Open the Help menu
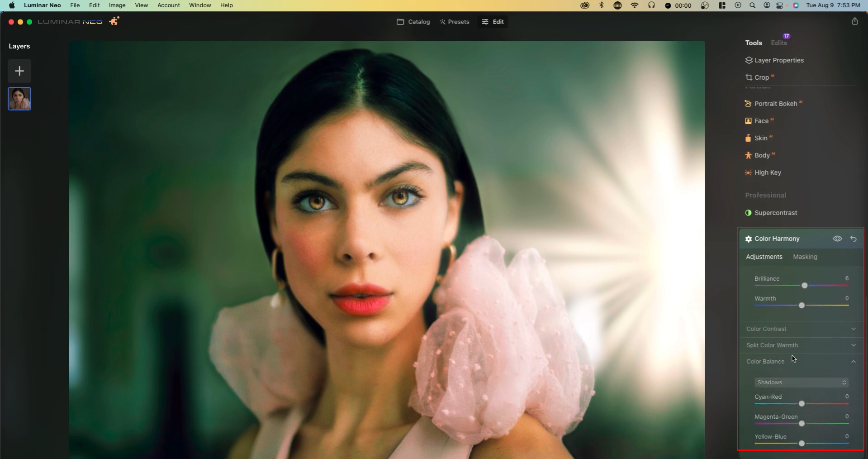Screen dimensions: 868x459 pos(227,5)
